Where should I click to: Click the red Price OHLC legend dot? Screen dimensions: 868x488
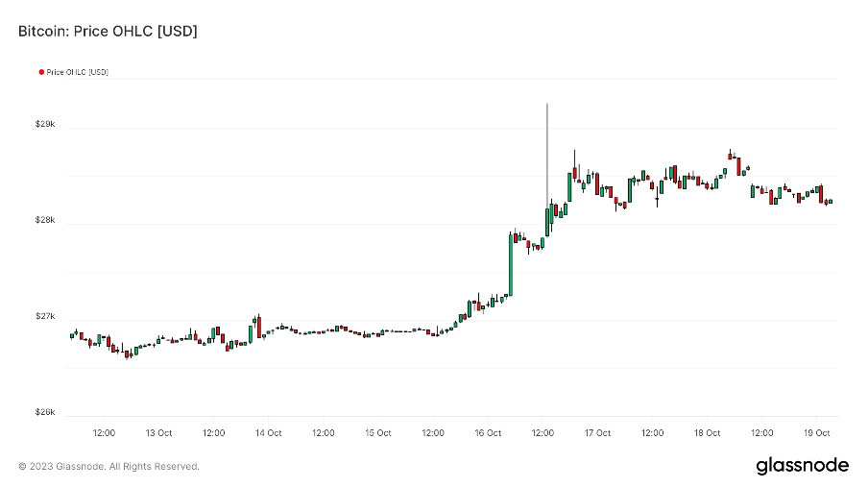click(41, 72)
